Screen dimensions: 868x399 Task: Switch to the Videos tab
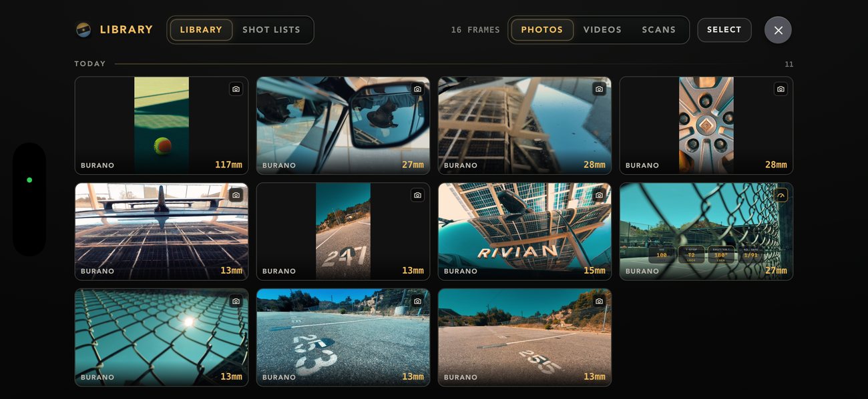(x=602, y=30)
